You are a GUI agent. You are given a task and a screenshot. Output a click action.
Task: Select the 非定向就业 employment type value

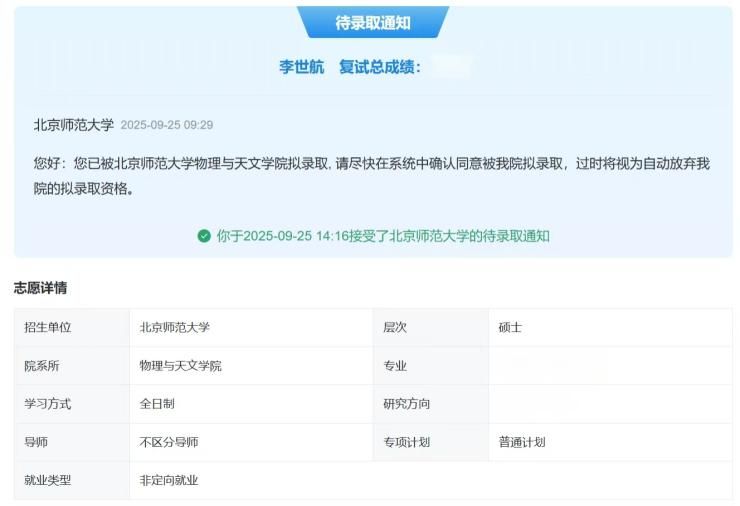tap(169, 480)
